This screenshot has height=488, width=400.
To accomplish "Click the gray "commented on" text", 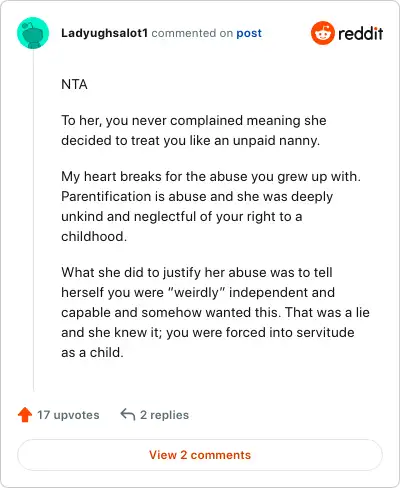I will [192, 33].
